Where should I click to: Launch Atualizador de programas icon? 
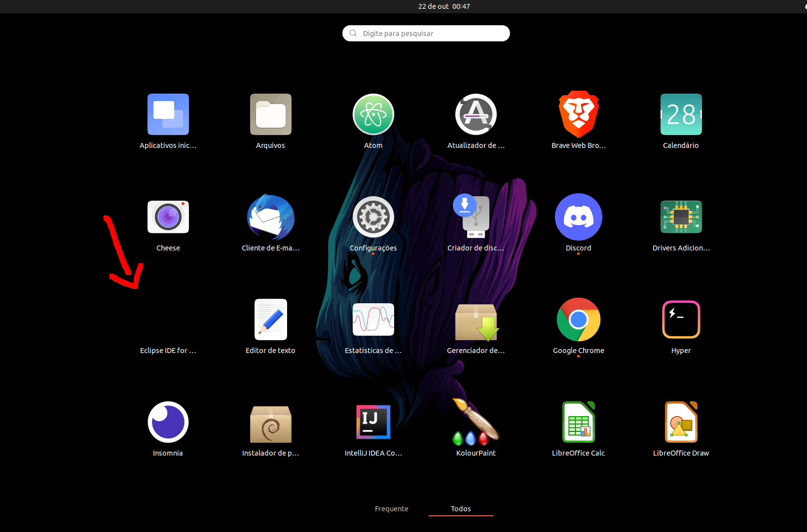tap(476, 114)
